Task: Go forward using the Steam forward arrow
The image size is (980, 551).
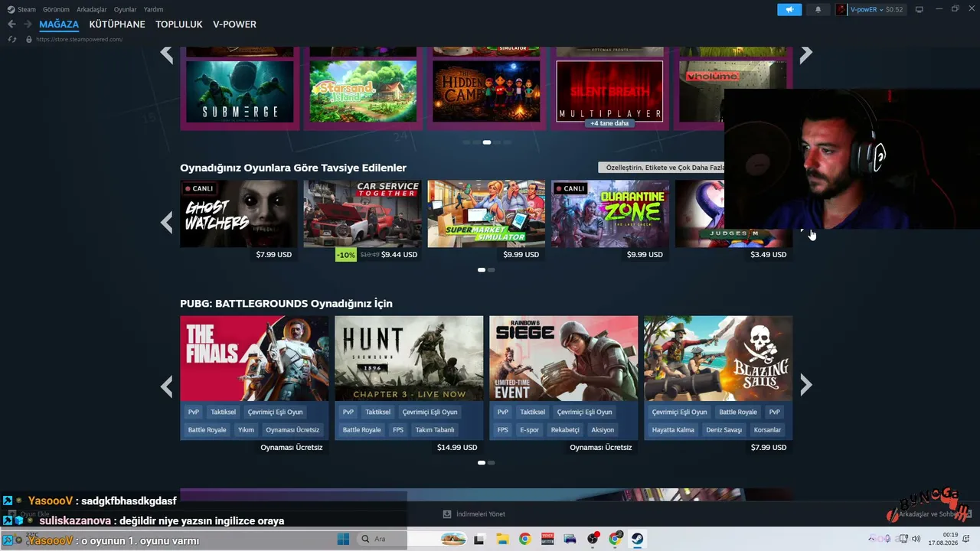Action: [28, 24]
